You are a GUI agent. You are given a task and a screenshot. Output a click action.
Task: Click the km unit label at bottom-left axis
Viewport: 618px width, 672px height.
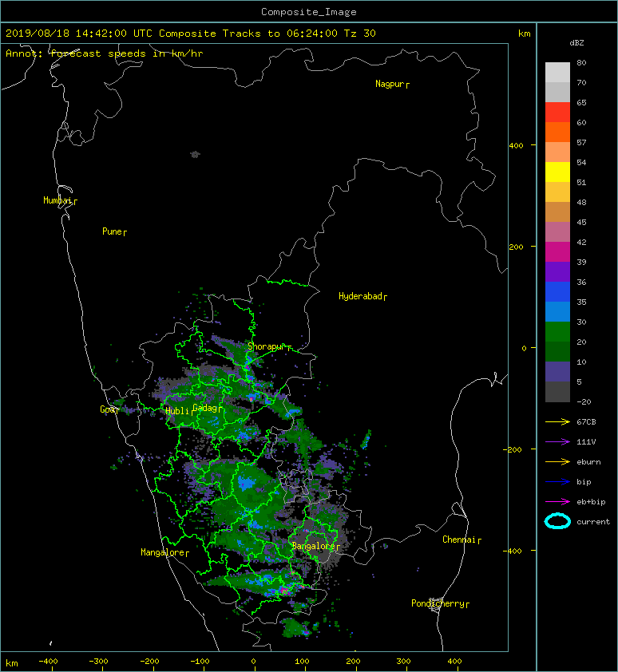[x=12, y=663]
